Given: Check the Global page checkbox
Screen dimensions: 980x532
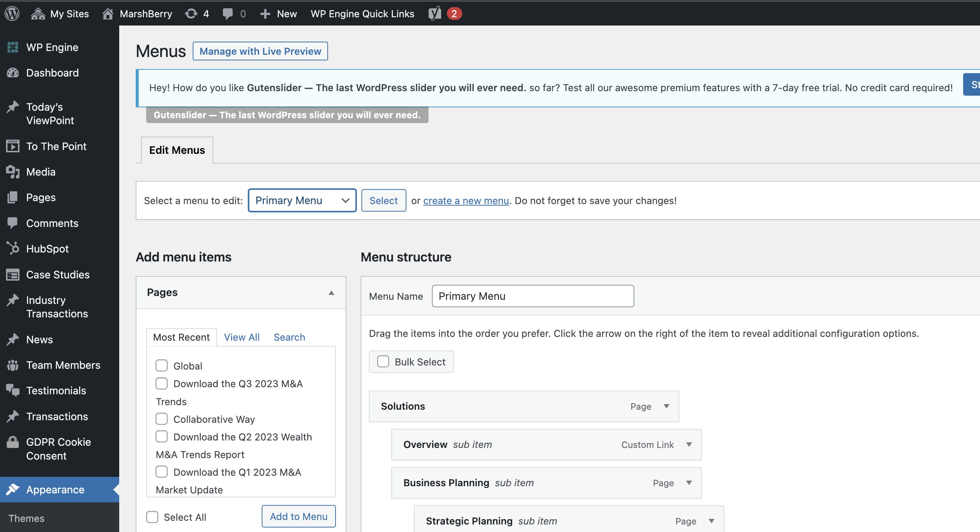Looking at the screenshot, I should [x=162, y=365].
